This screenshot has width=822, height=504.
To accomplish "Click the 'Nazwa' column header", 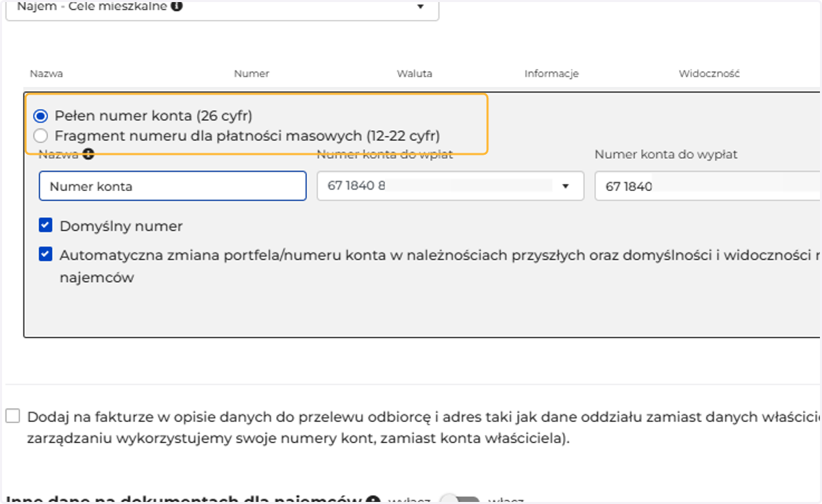I will coord(47,73).
